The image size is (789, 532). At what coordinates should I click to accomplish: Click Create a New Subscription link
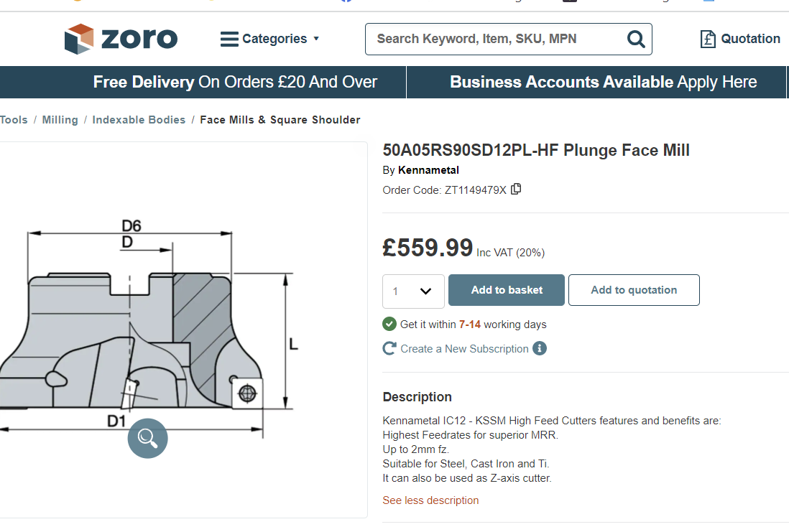[464, 348]
